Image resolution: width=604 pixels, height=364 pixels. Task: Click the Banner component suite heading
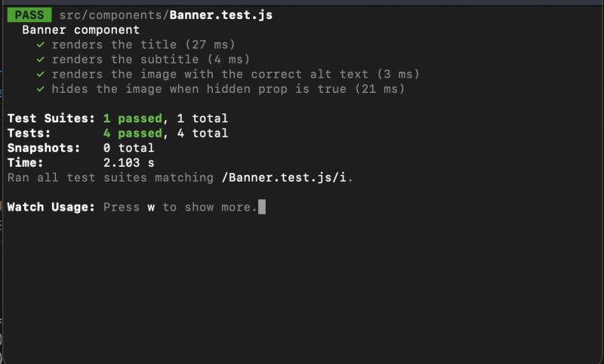click(x=81, y=30)
